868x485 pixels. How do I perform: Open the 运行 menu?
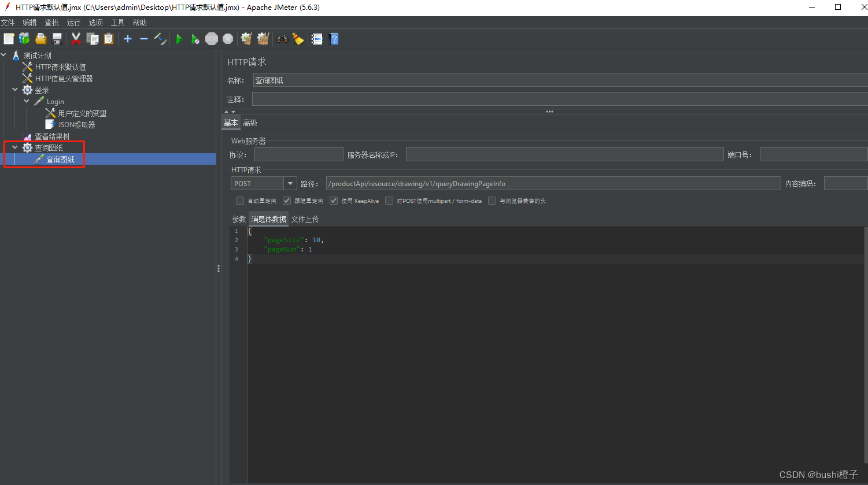point(74,23)
